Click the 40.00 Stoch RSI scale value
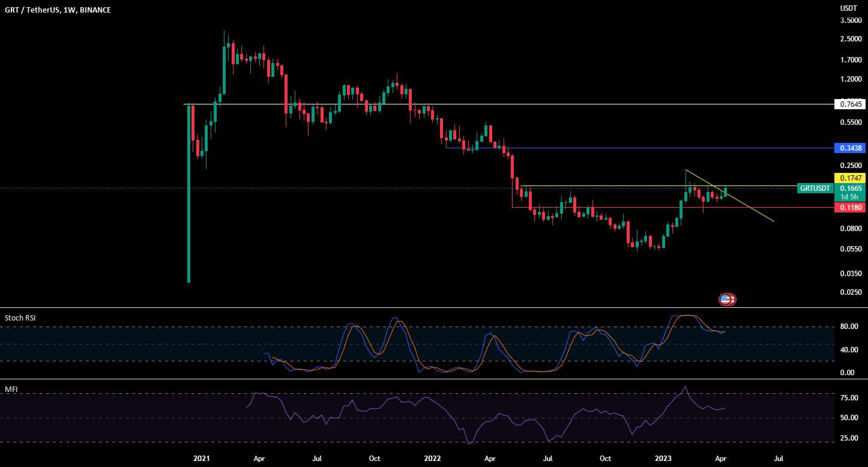The width and height of the screenshot is (868, 467). pyautogui.click(x=848, y=350)
